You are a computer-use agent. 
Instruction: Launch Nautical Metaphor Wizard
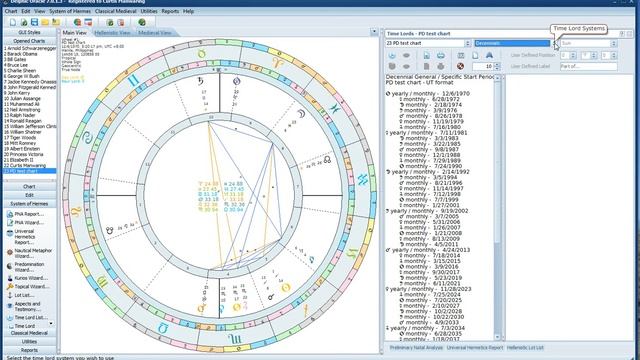[29, 253]
